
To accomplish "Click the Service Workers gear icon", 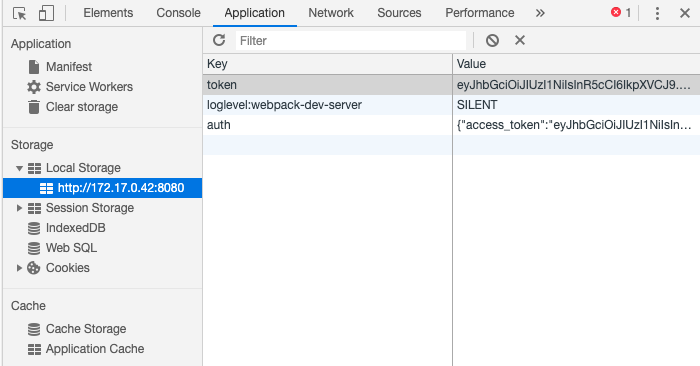I will [34, 87].
